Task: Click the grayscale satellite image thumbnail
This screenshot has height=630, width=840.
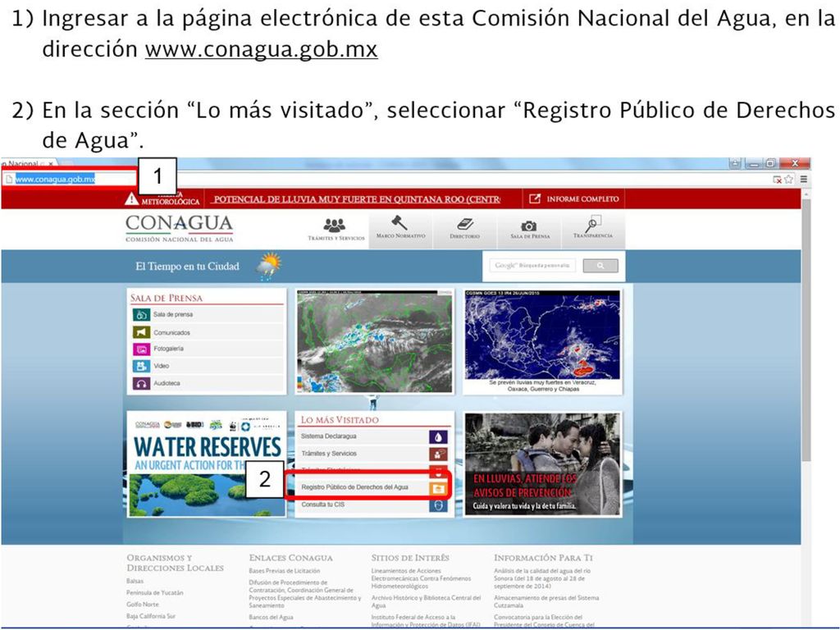Action: pos(374,342)
